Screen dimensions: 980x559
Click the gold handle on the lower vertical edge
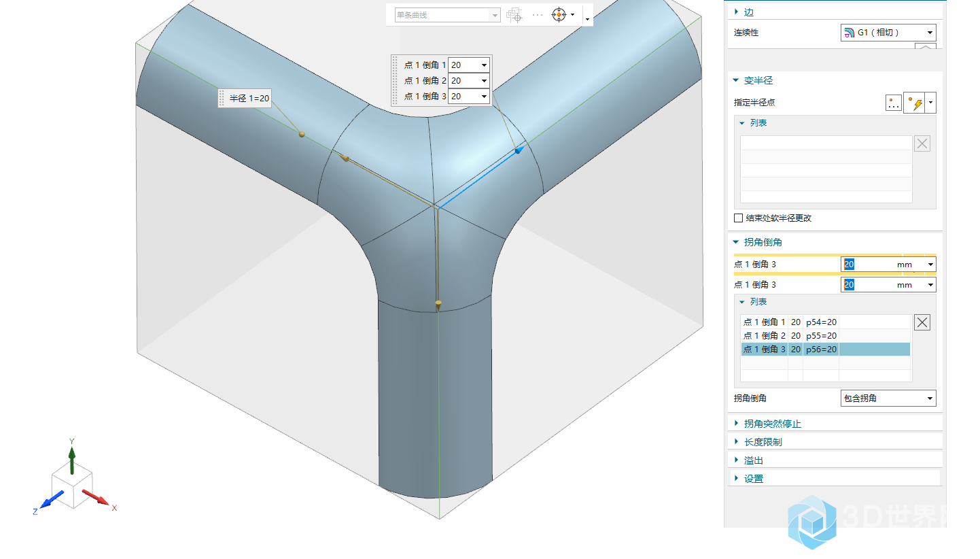point(438,304)
